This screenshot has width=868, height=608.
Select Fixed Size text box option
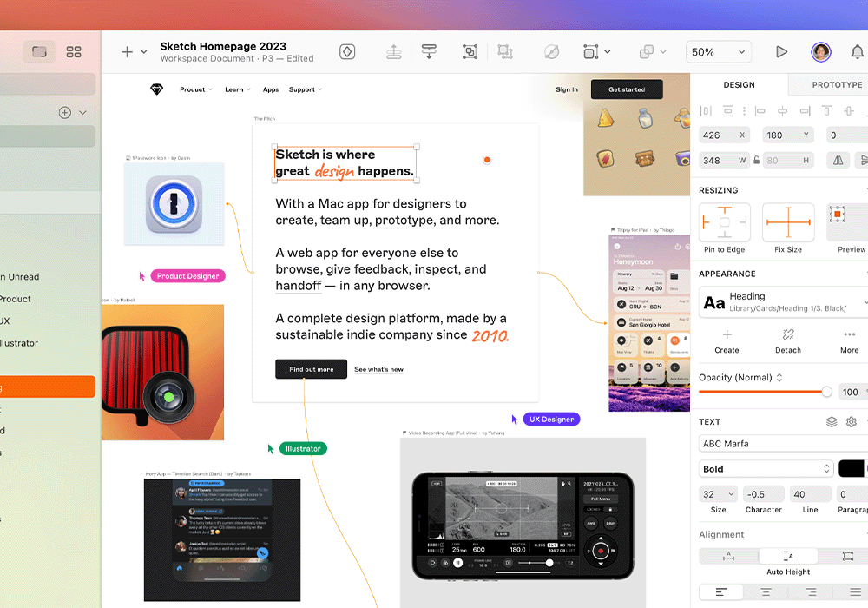click(x=847, y=556)
